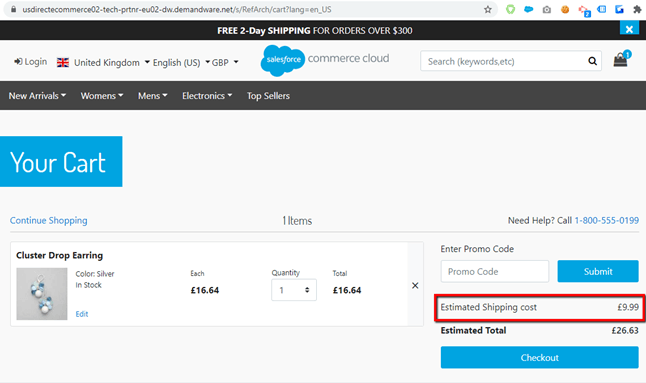
Task: Go to Top Sellers
Action: (x=268, y=96)
